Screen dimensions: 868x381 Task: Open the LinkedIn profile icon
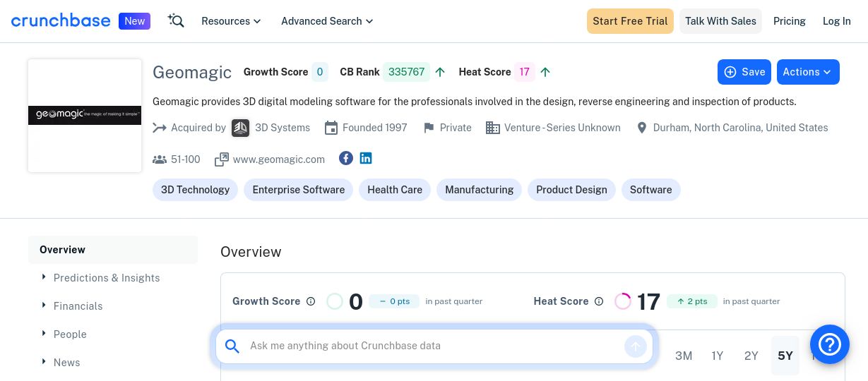(x=366, y=158)
